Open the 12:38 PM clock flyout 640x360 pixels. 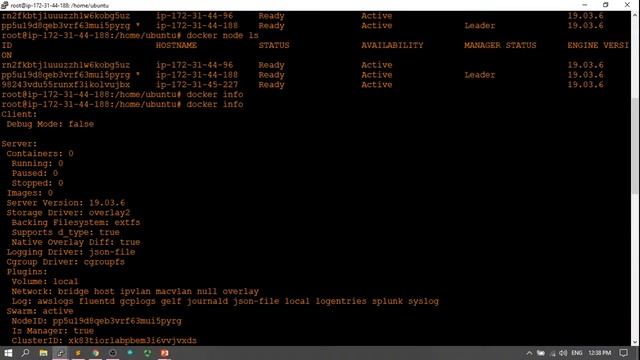point(600,353)
